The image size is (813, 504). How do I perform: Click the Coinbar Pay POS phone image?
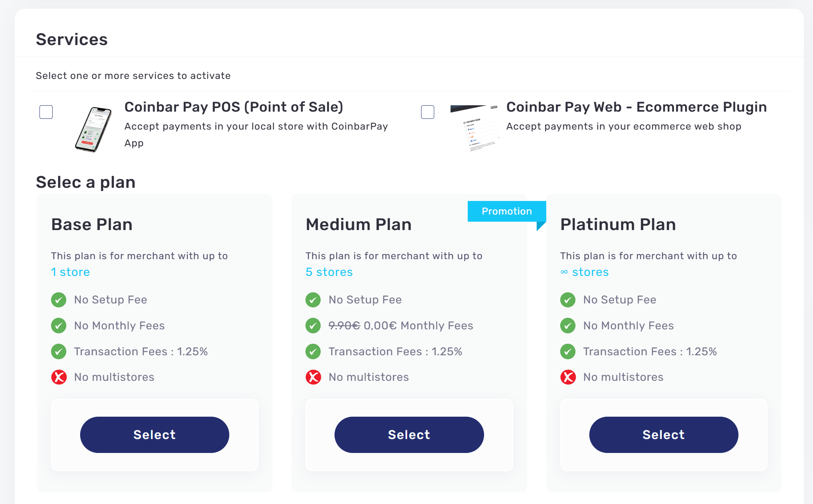click(94, 129)
